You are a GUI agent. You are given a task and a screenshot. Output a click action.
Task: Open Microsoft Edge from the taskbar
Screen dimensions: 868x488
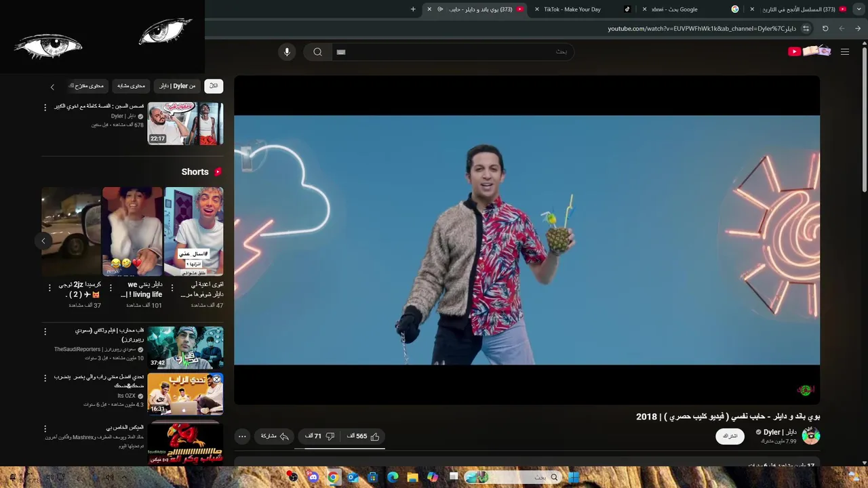(393, 477)
